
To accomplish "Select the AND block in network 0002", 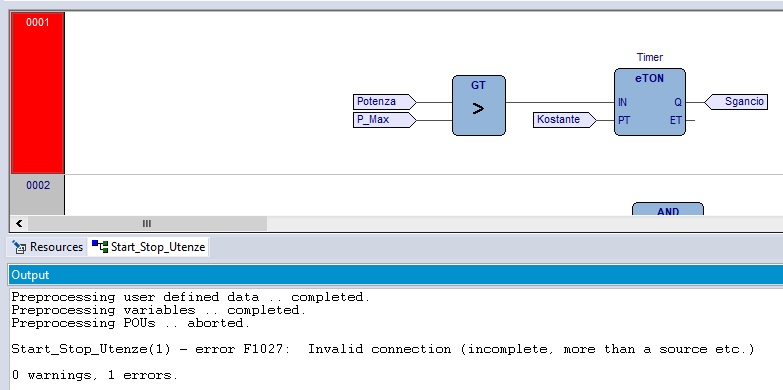I will click(668, 209).
